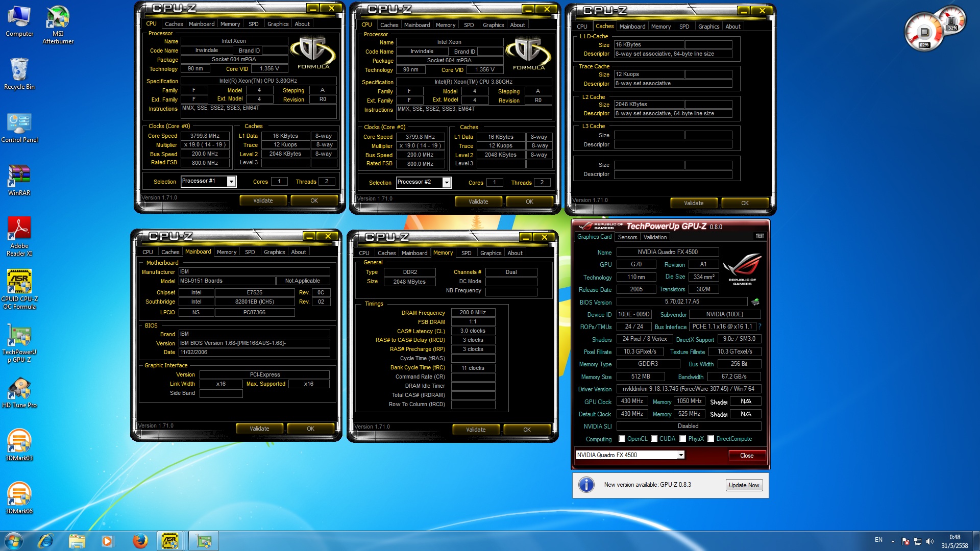Switch to the Sensors tab in GPU-Z

pyautogui.click(x=627, y=237)
